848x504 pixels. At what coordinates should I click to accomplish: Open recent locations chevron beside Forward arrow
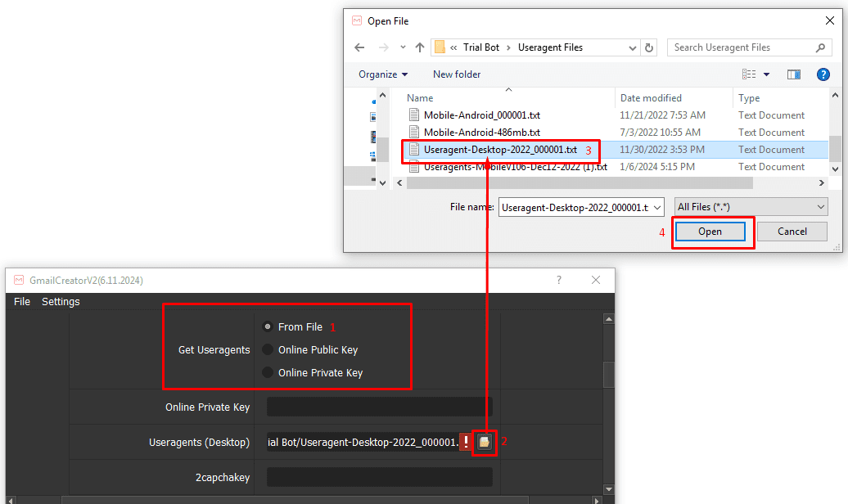[x=403, y=47]
